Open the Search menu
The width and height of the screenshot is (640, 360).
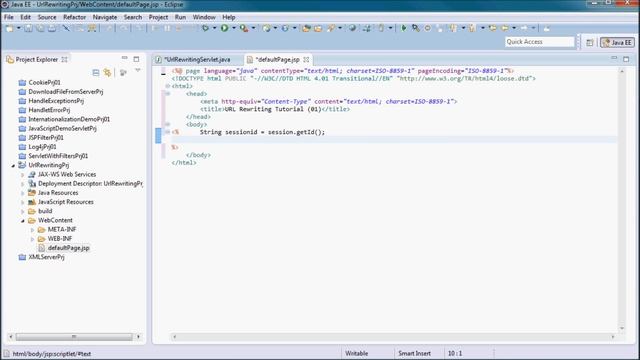133,17
